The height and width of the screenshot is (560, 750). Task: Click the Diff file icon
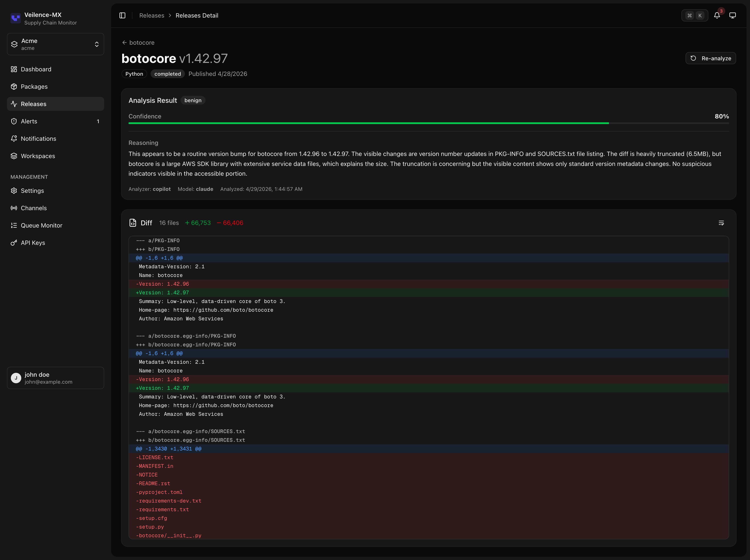(x=133, y=223)
